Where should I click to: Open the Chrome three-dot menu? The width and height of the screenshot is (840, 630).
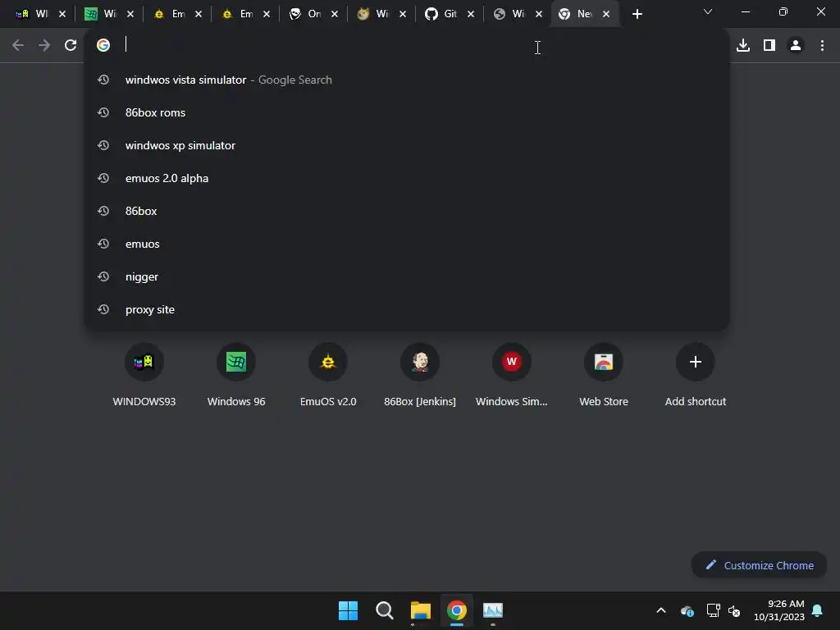click(x=822, y=46)
